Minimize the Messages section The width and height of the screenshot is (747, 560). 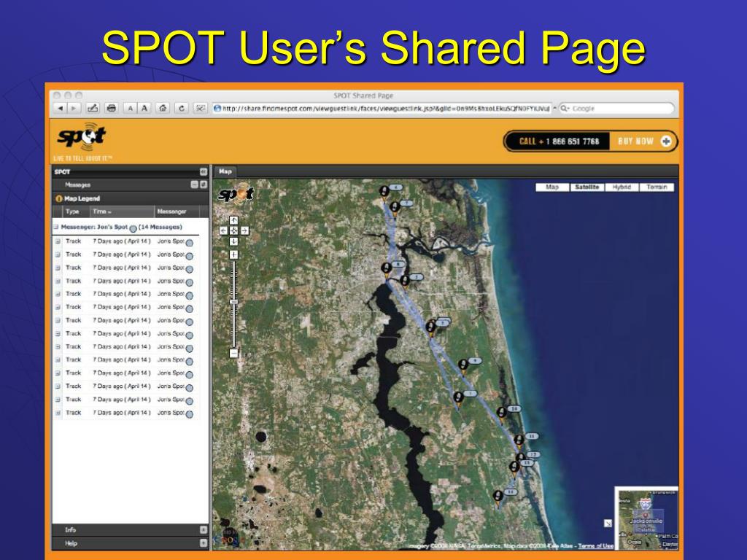[194, 184]
